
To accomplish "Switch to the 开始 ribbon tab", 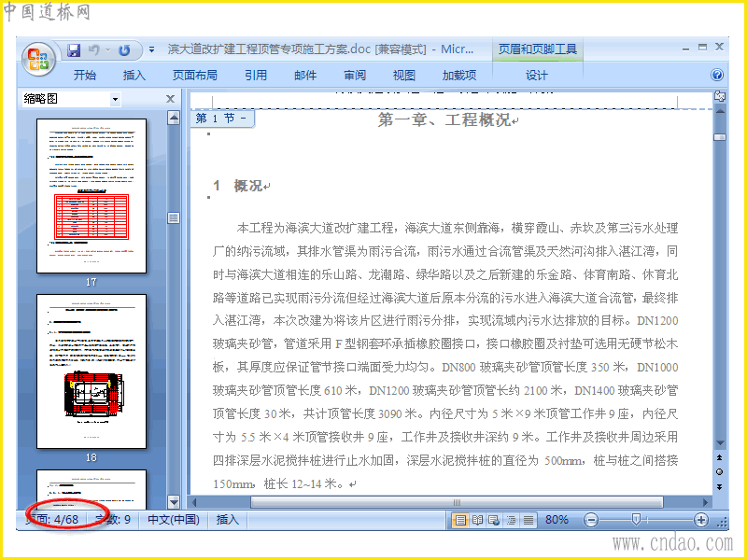I will point(85,76).
